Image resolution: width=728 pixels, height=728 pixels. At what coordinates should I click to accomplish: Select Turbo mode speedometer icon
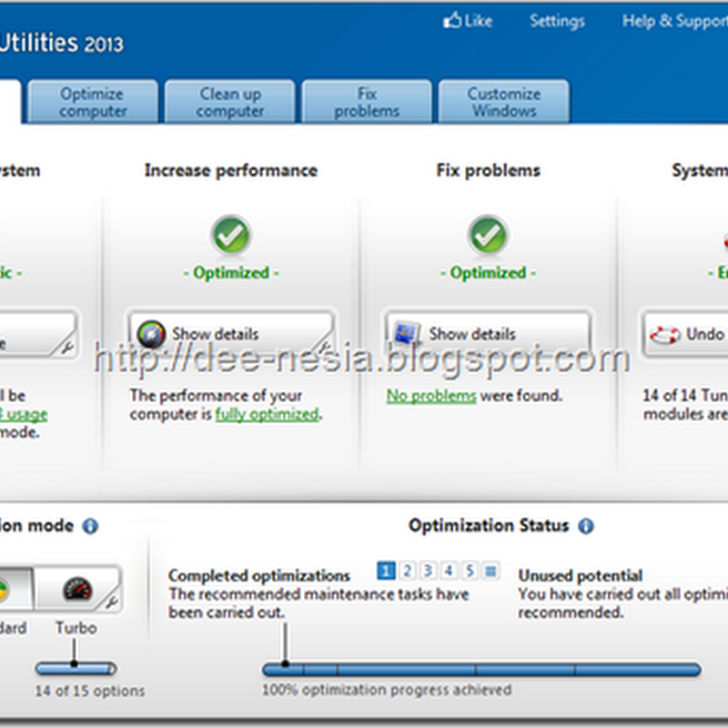(77, 588)
